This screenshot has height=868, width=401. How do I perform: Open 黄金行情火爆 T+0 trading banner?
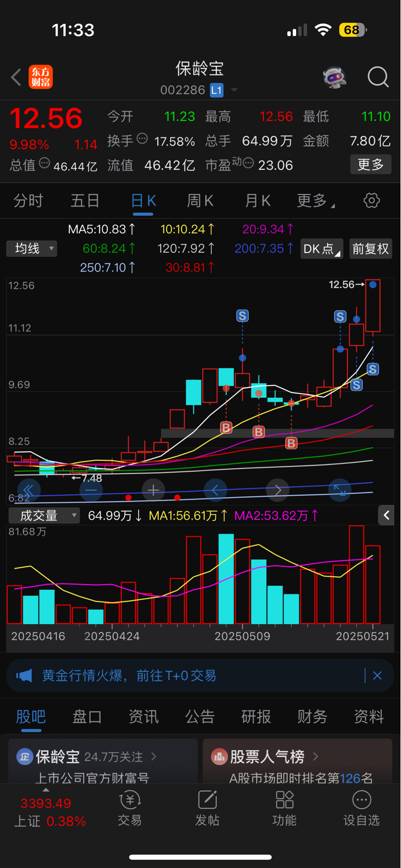tap(200, 676)
